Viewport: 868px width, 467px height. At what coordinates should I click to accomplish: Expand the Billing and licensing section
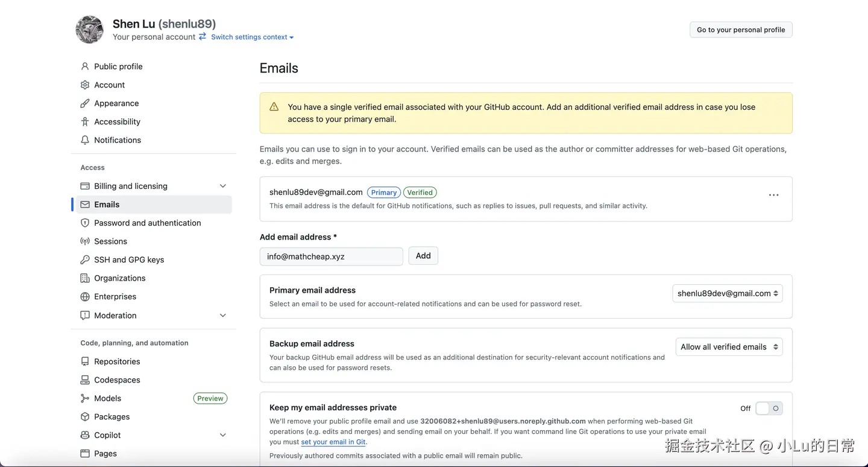click(x=222, y=186)
